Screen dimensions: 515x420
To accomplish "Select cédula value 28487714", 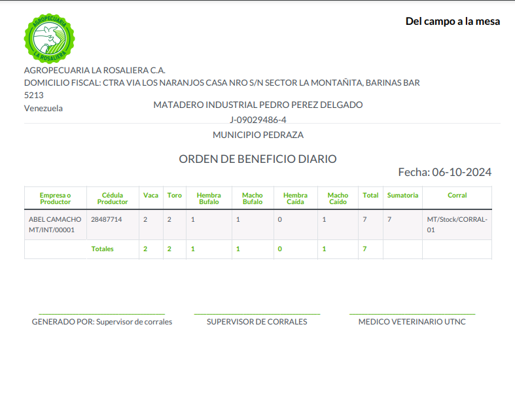I will point(107,219).
